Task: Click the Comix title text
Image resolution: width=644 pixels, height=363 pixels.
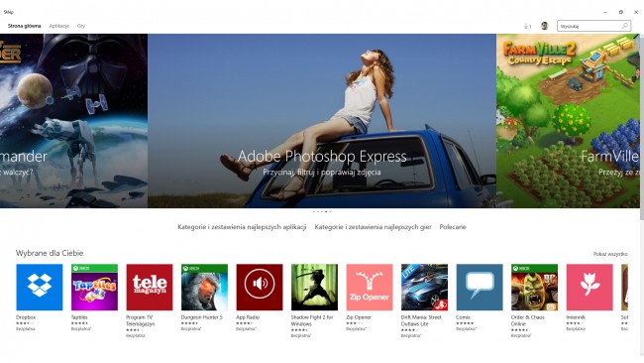Action: [x=463, y=317]
